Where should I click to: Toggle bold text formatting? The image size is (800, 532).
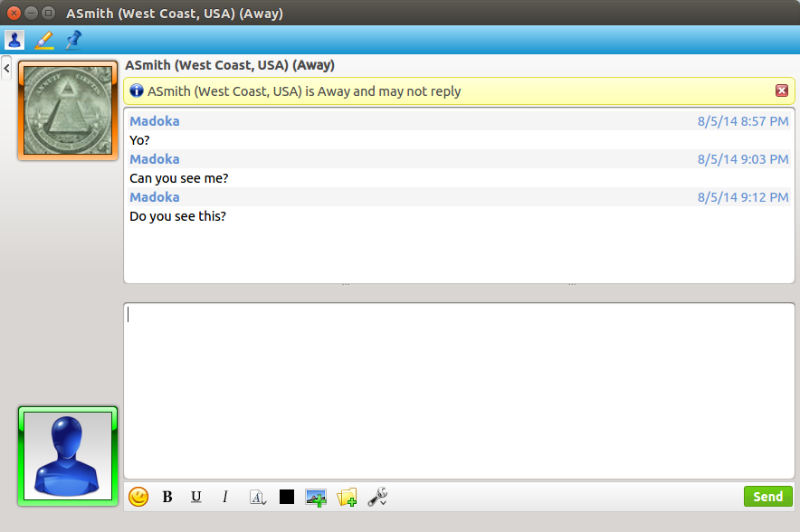pos(167,497)
